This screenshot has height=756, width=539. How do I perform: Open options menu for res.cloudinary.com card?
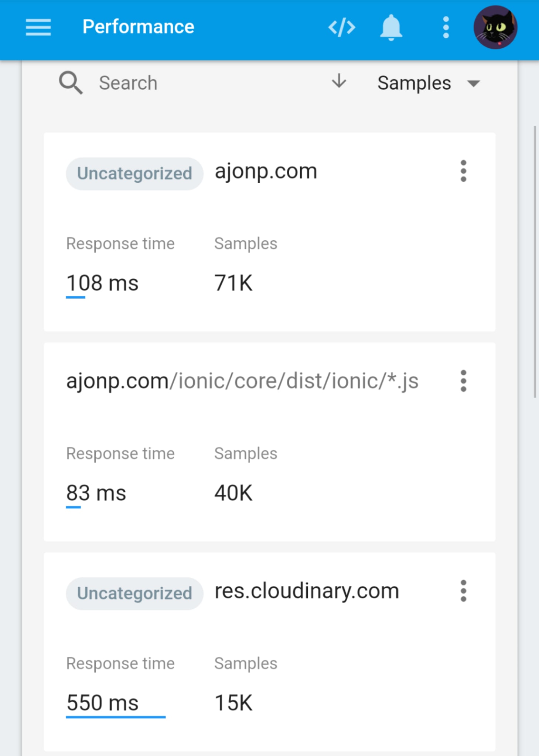[x=463, y=591]
